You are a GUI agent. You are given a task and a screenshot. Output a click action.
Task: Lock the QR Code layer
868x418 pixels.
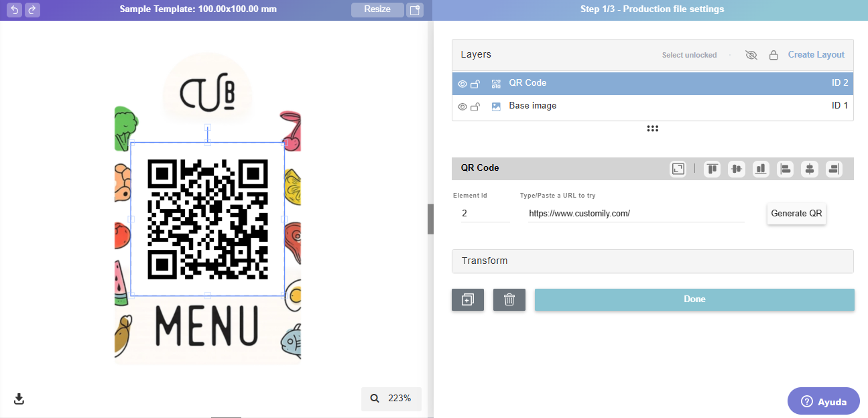(475, 84)
